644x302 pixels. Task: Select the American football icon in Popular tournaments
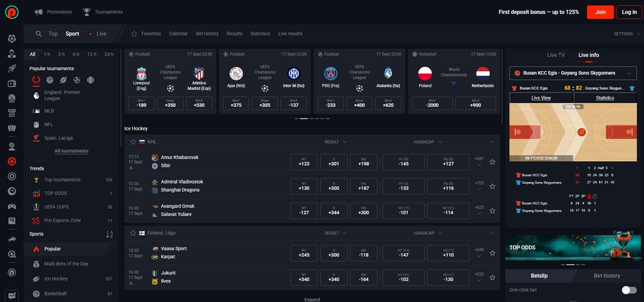coord(63,80)
